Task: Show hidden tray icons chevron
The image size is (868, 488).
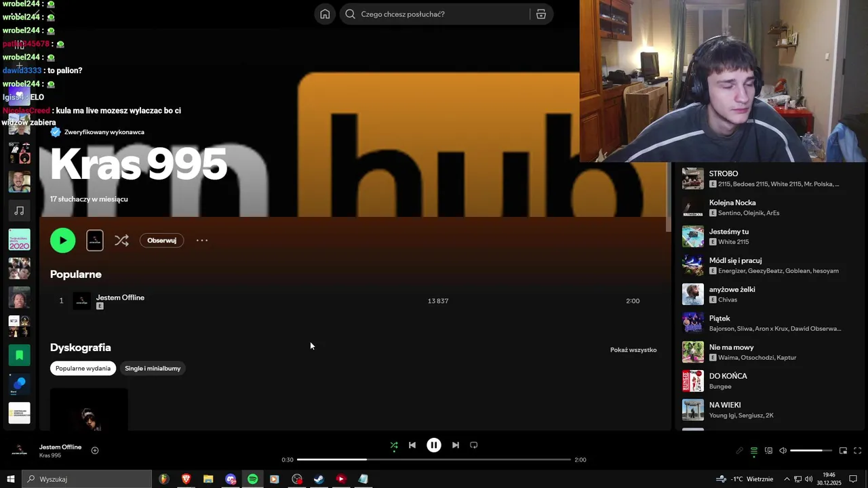Action: [x=787, y=479]
